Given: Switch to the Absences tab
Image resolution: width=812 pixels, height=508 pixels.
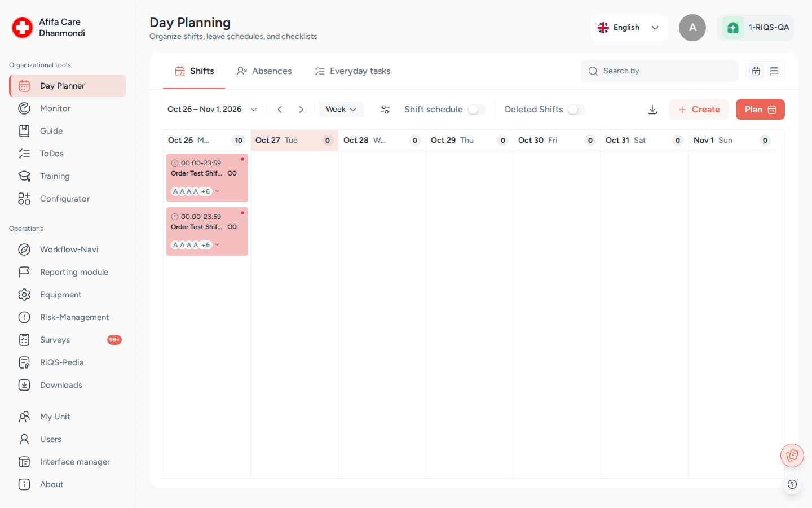Looking at the screenshot, I should (264, 71).
